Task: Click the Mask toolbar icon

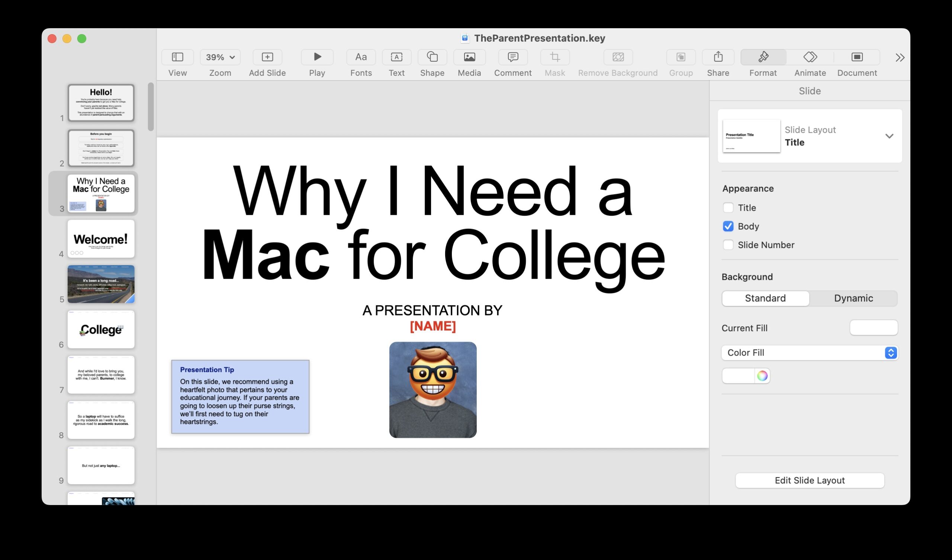Action: coord(554,57)
